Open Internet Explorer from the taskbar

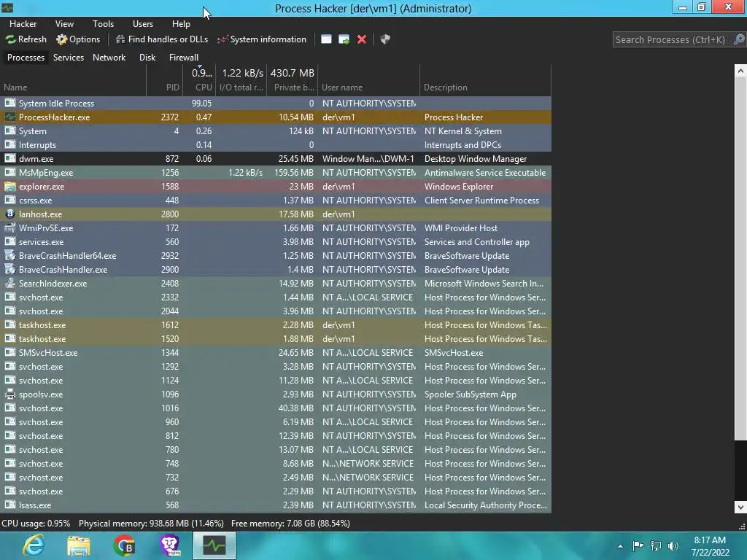34,545
